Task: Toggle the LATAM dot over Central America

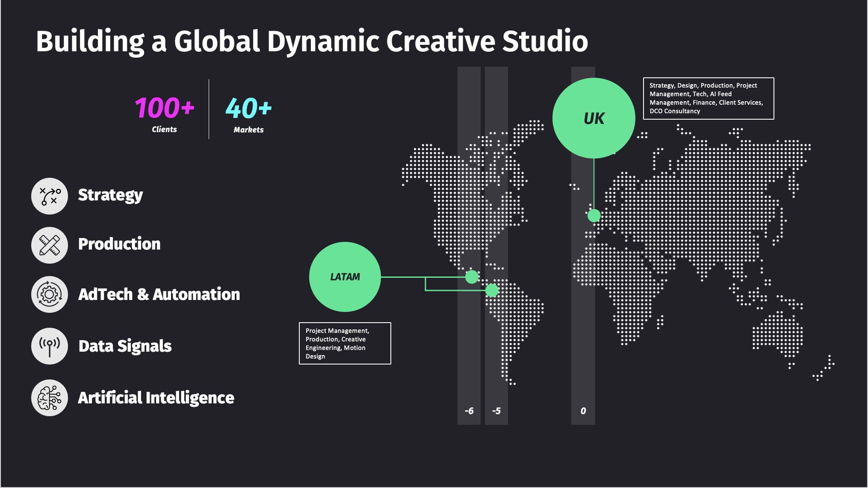Action: click(472, 277)
